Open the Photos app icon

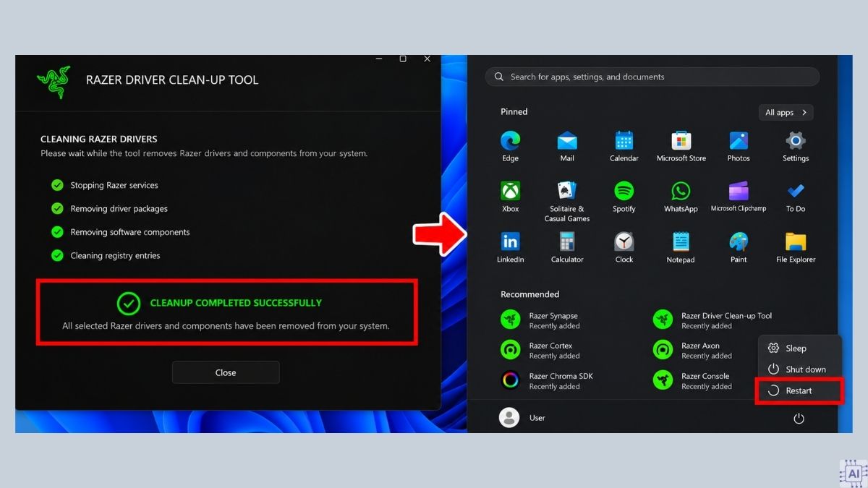click(739, 147)
